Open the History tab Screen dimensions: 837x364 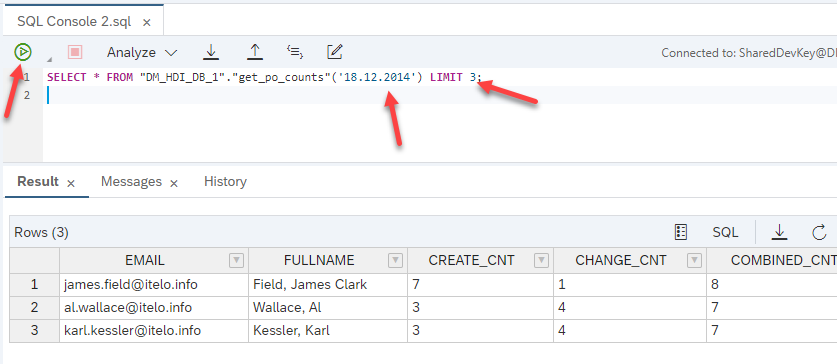point(225,181)
